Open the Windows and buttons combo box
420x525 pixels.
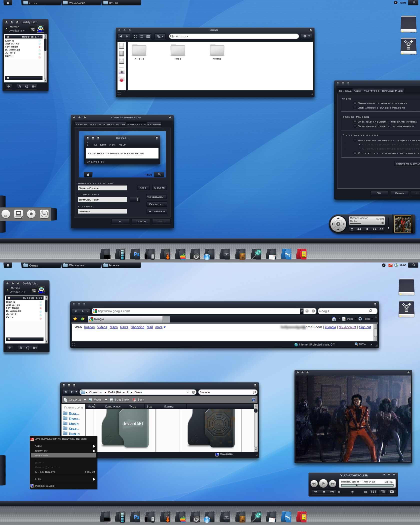tap(102, 188)
